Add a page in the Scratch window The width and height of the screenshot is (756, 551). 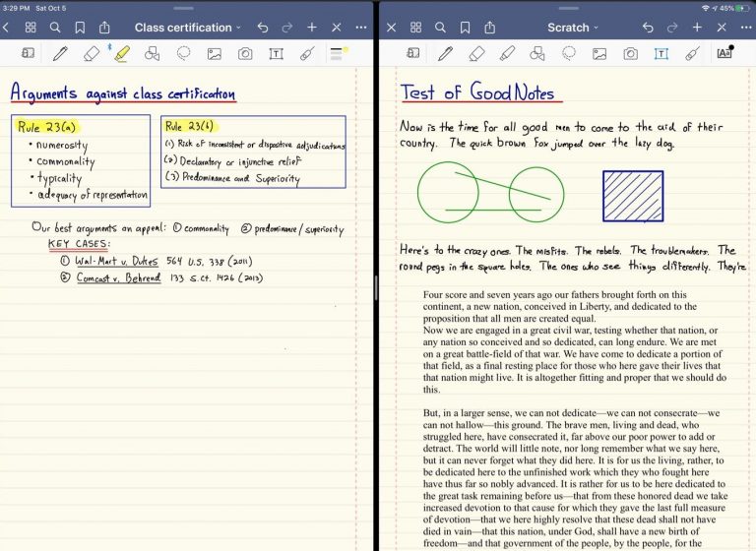tap(697, 28)
